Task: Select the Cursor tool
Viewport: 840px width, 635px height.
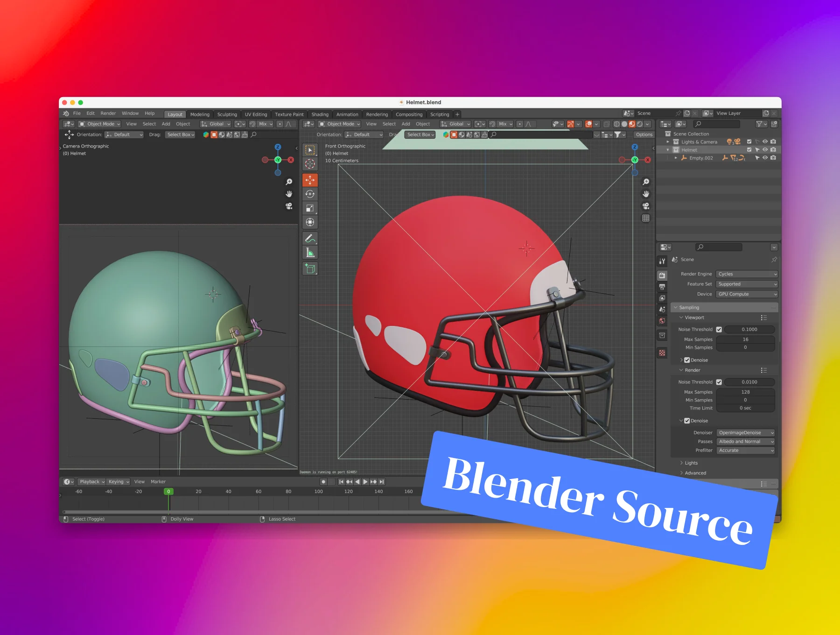Action: click(310, 164)
